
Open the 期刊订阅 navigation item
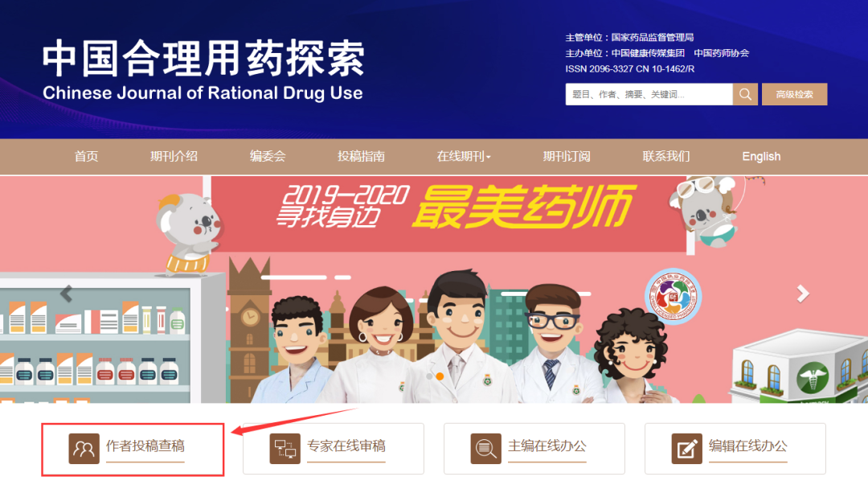(x=567, y=156)
